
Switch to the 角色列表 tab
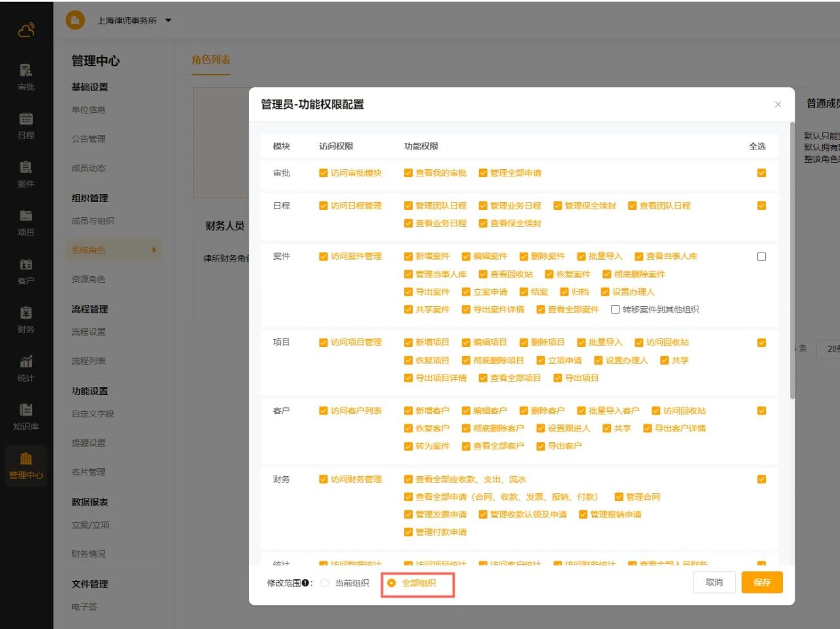coord(211,60)
